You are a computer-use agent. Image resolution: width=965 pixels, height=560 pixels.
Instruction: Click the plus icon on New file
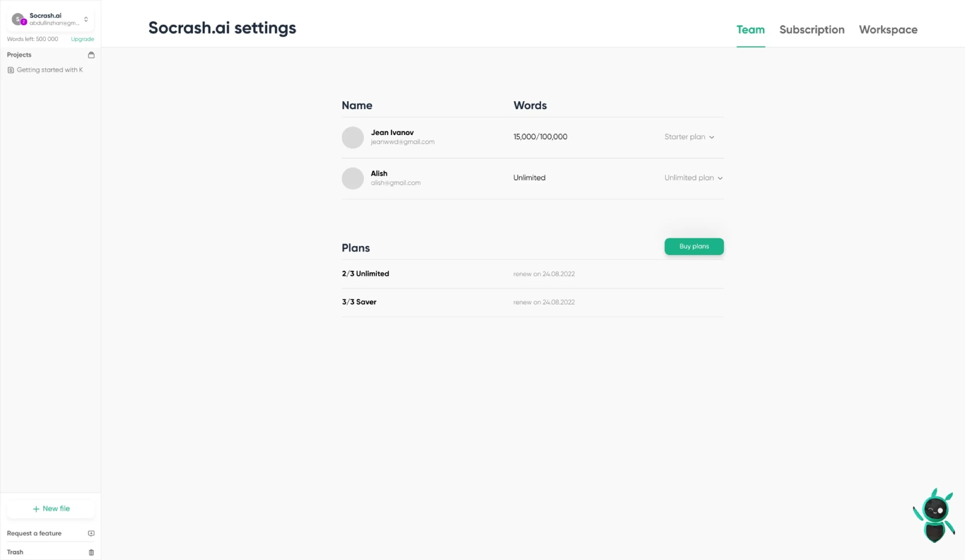(x=36, y=509)
